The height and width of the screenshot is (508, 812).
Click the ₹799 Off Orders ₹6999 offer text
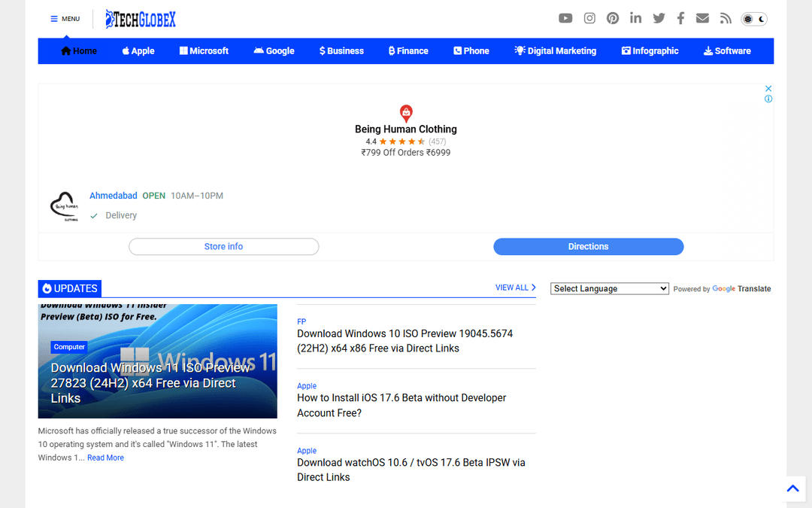click(x=406, y=152)
